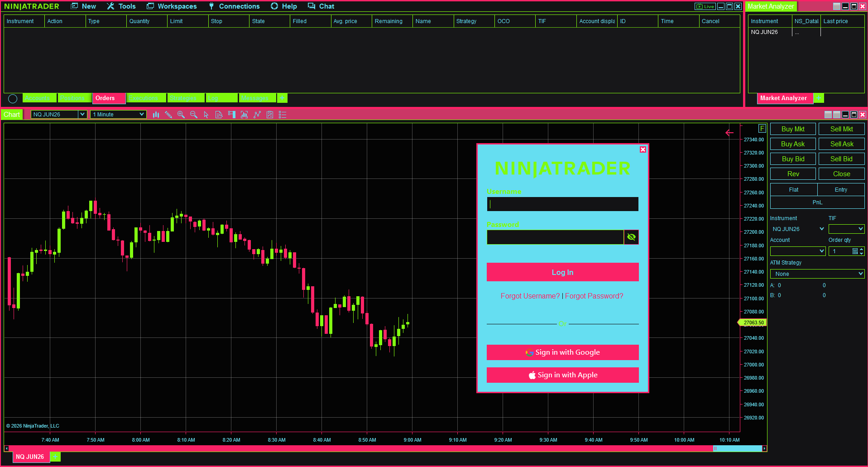
Task: Click the connection status circle icon
Action: pyautogui.click(x=13, y=98)
